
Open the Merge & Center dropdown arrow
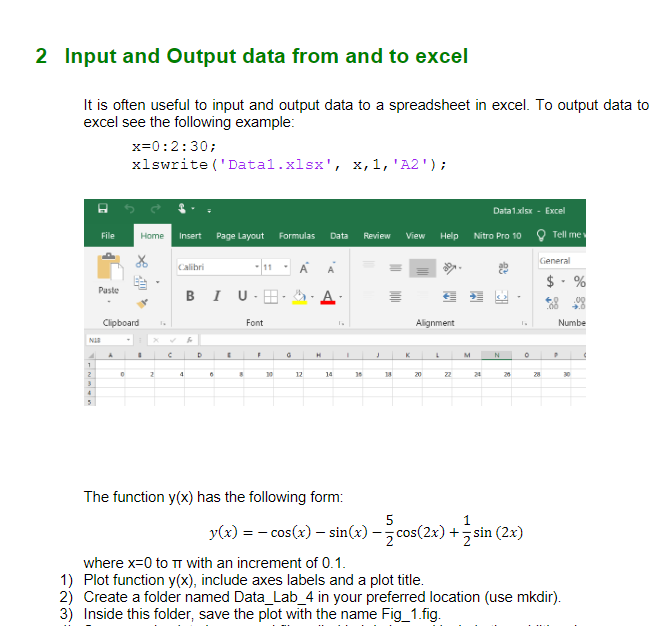tap(519, 297)
